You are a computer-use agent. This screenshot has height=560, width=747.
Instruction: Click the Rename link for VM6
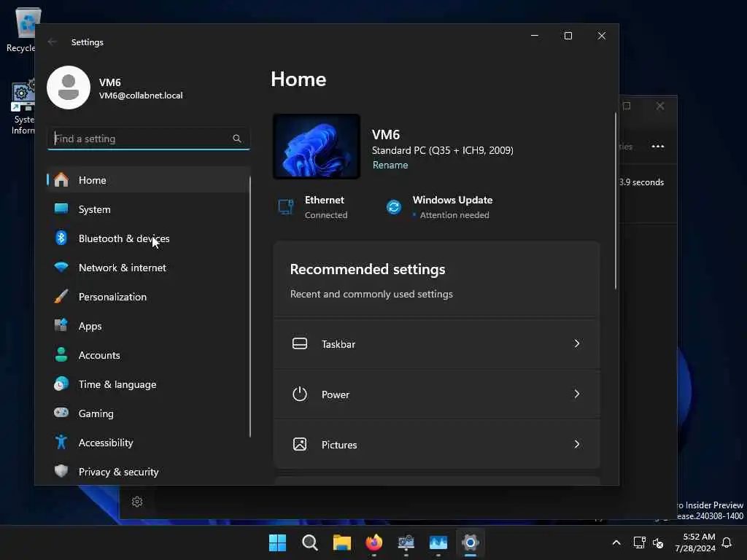pos(390,165)
